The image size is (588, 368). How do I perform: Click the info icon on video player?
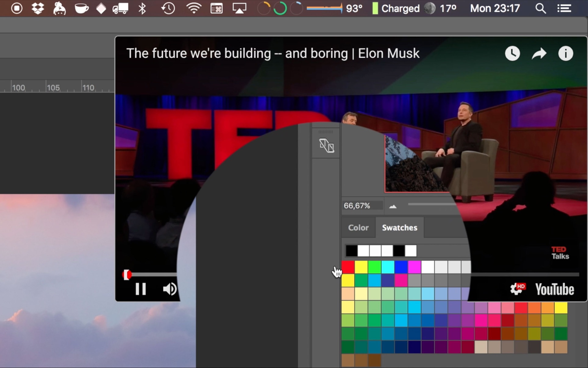566,53
